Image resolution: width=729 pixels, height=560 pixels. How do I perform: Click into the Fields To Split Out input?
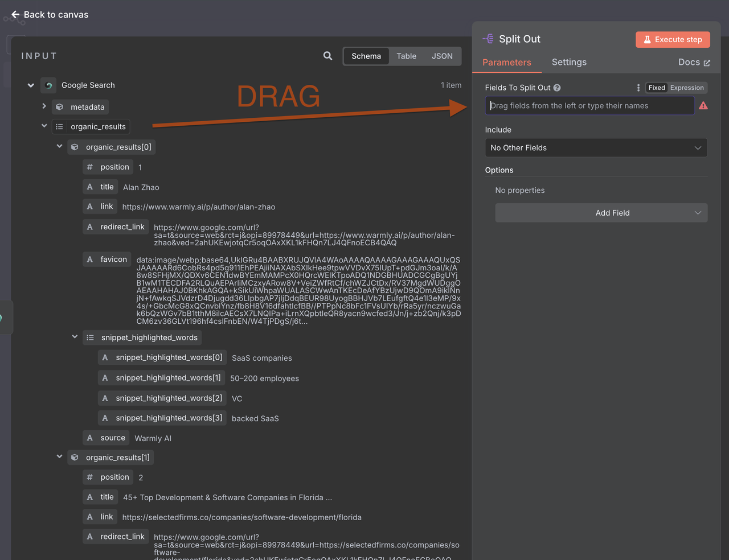click(589, 106)
